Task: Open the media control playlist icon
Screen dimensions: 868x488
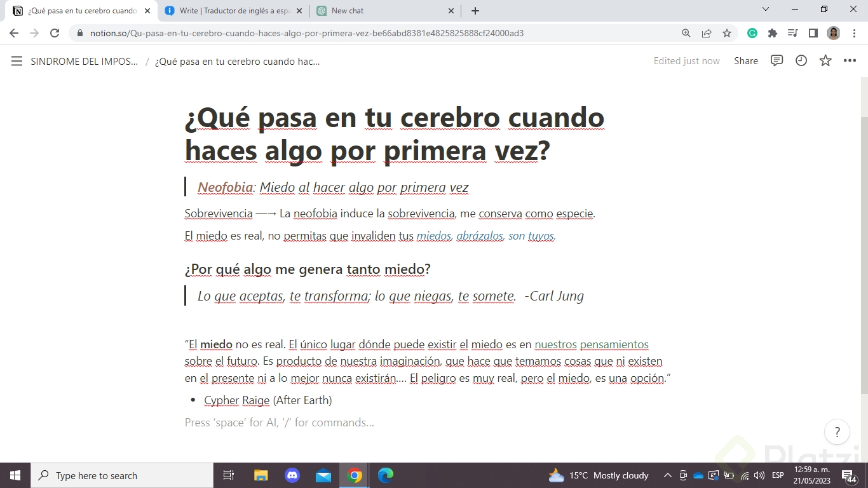Action: [792, 33]
